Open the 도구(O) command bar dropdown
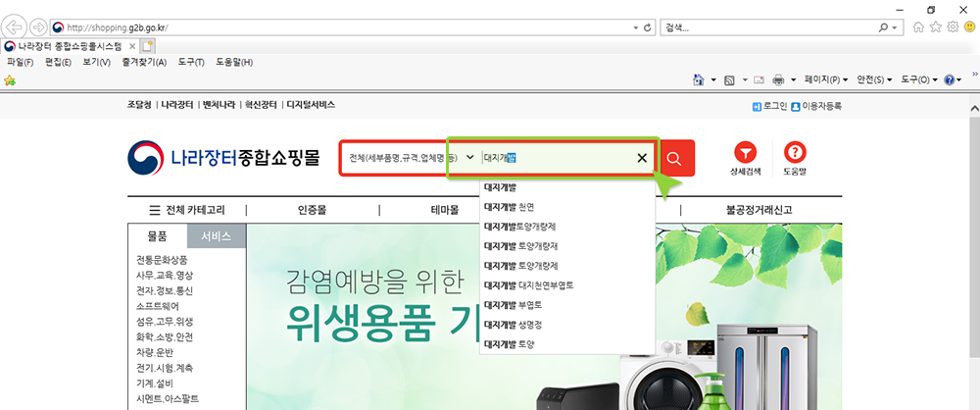This screenshot has width=980, height=410. [919, 80]
